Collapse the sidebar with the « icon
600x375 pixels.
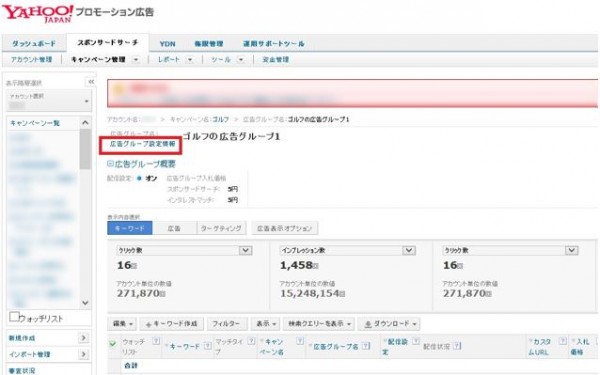(x=91, y=82)
